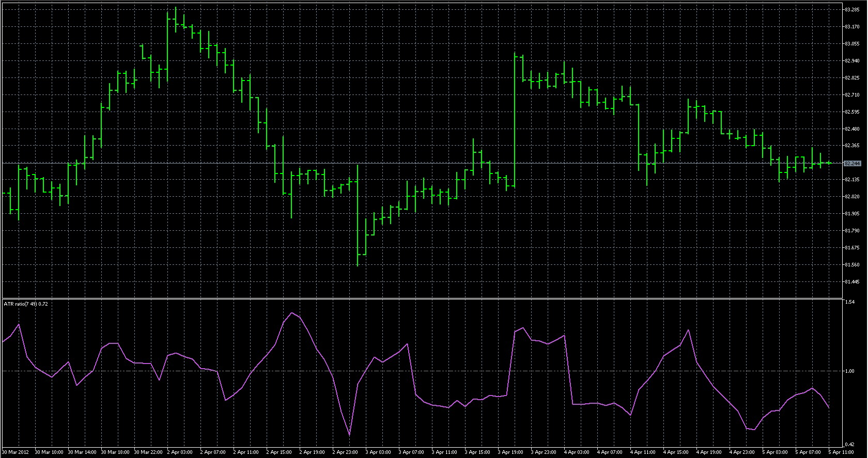This screenshot has height=458, width=868.
Task: Click the 82.710 price scale label
Action: click(x=852, y=95)
